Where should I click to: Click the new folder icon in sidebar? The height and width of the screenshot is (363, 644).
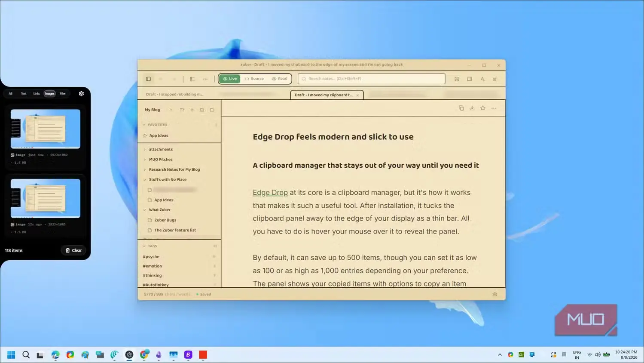click(x=202, y=110)
